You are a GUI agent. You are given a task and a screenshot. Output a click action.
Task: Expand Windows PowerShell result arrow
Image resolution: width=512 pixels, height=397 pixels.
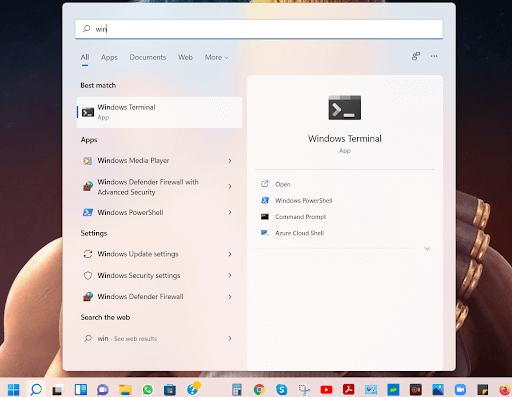coord(230,212)
